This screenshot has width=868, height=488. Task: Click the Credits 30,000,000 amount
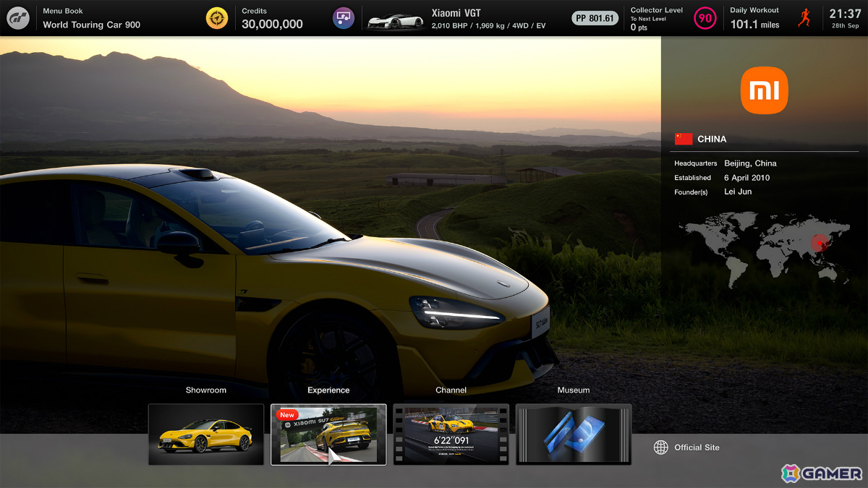point(272,25)
